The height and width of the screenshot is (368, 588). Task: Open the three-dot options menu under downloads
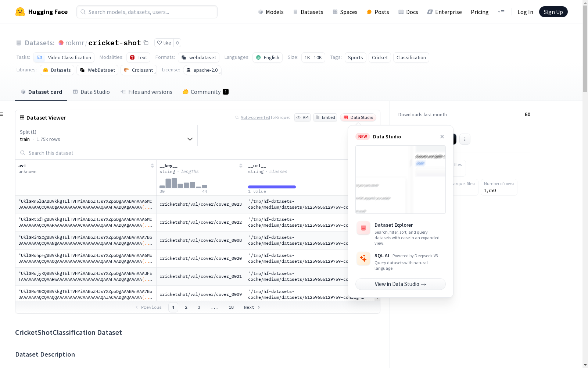coord(465,139)
